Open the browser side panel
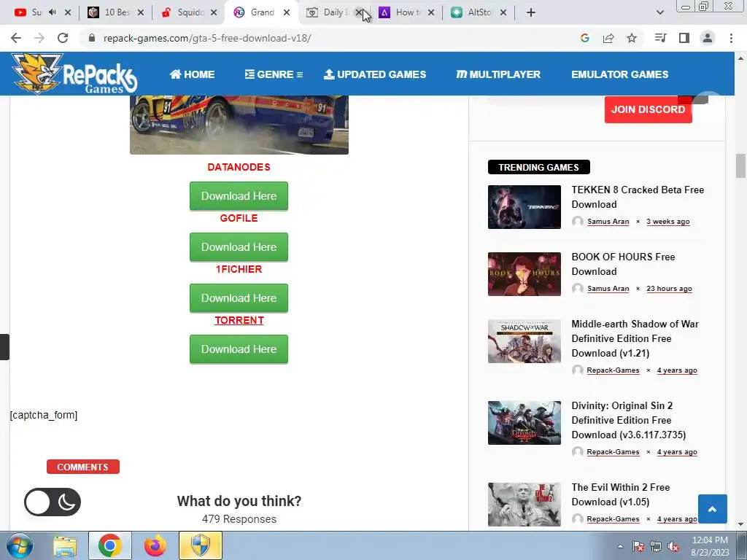Viewport: 747px width, 560px height. tap(684, 38)
